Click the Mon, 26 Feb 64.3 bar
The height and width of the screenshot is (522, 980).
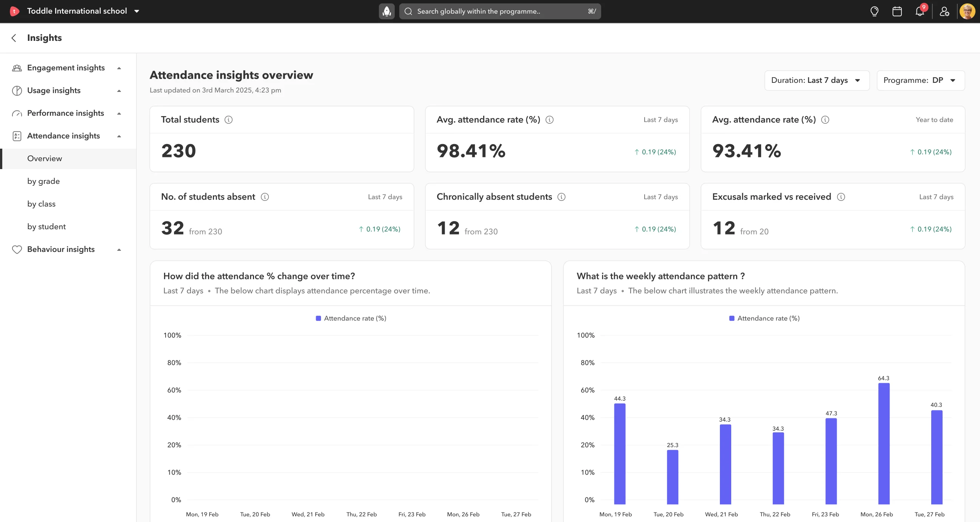click(884, 444)
